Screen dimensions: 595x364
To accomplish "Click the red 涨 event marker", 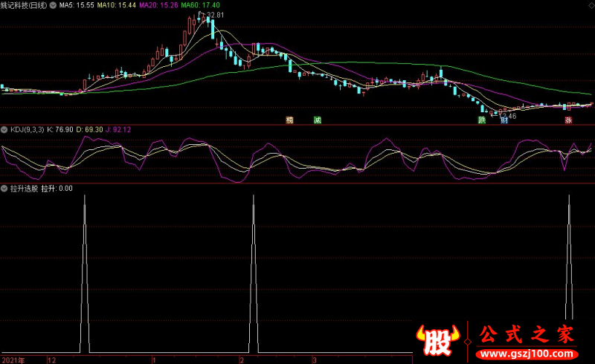I will [568, 120].
